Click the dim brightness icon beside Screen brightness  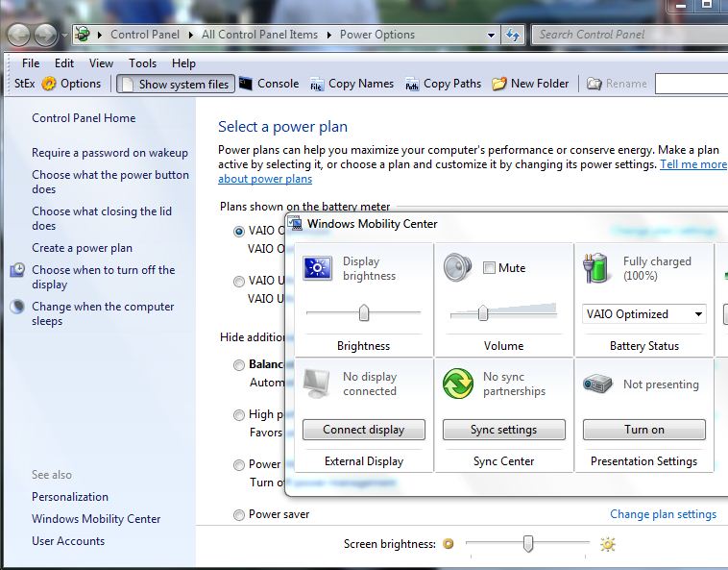coord(448,543)
